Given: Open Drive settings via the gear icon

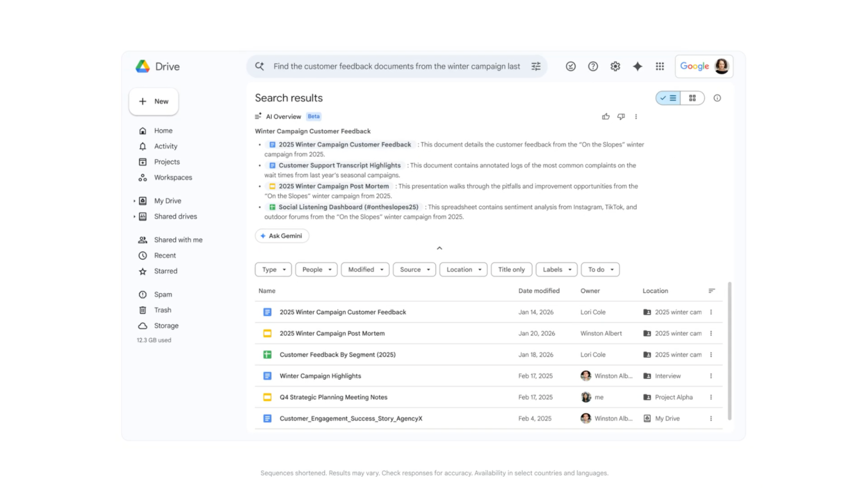Looking at the screenshot, I should [615, 66].
